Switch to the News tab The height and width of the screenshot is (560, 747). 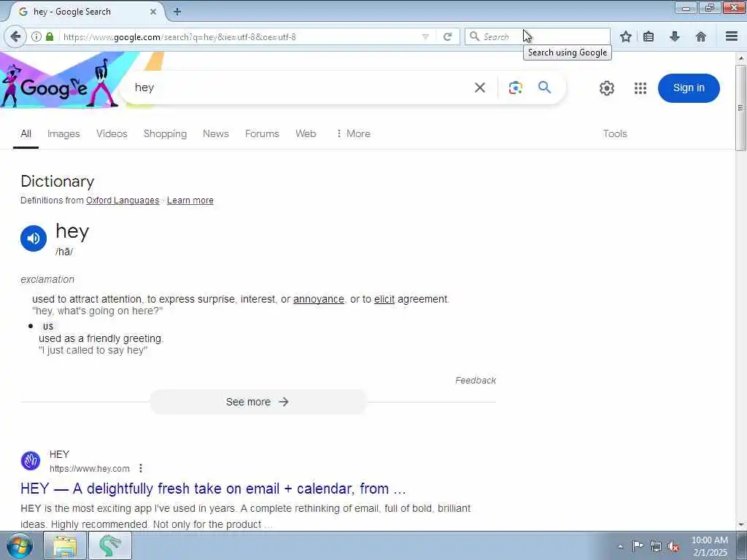(216, 134)
